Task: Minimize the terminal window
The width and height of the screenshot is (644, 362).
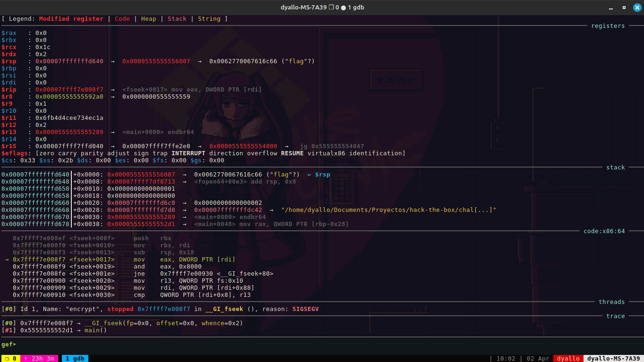Action: 610,7
